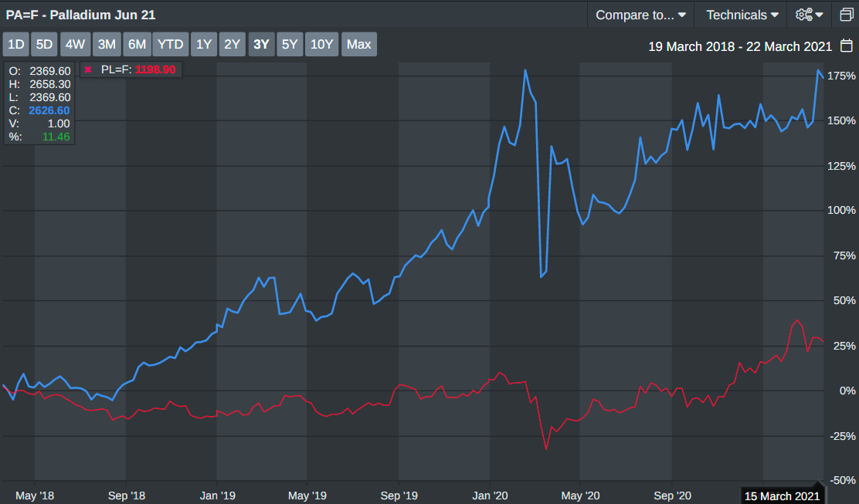Choose the 3M time range
Screen dimensions: 859x504
[107, 44]
